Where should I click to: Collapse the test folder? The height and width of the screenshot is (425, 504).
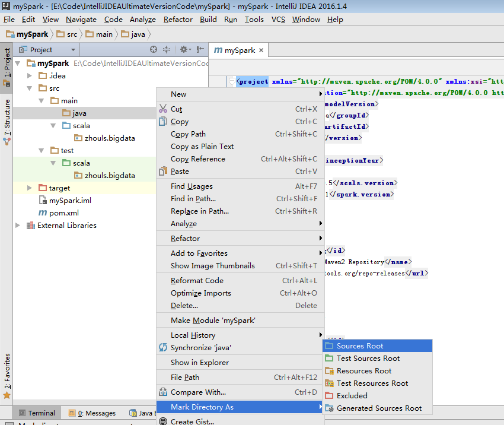41,151
